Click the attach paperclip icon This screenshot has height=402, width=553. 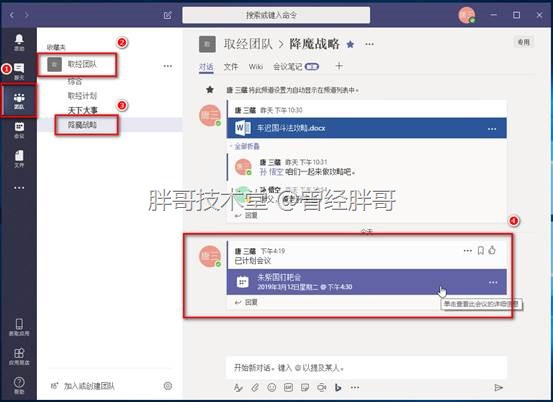(x=255, y=388)
